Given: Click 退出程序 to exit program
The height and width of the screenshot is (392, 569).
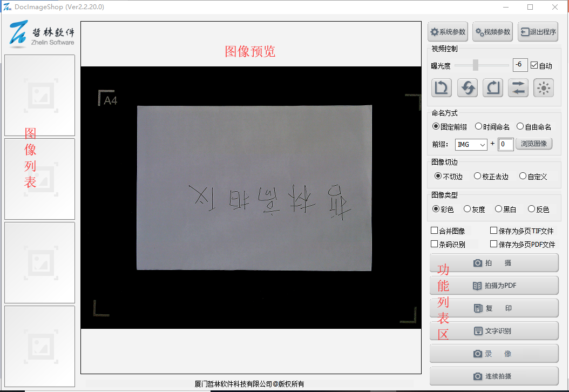Looking at the screenshot, I should (538, 32).
